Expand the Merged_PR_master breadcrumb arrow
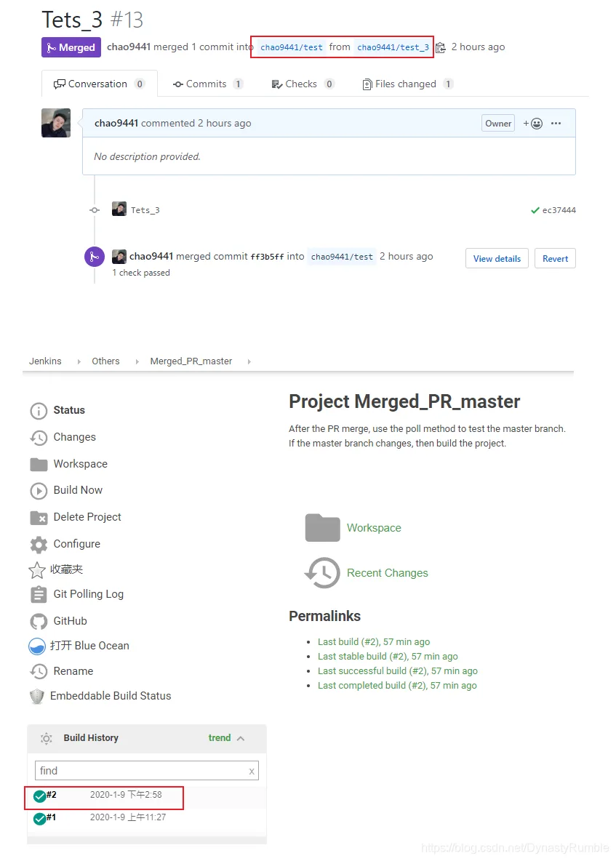 pos(249,361)
